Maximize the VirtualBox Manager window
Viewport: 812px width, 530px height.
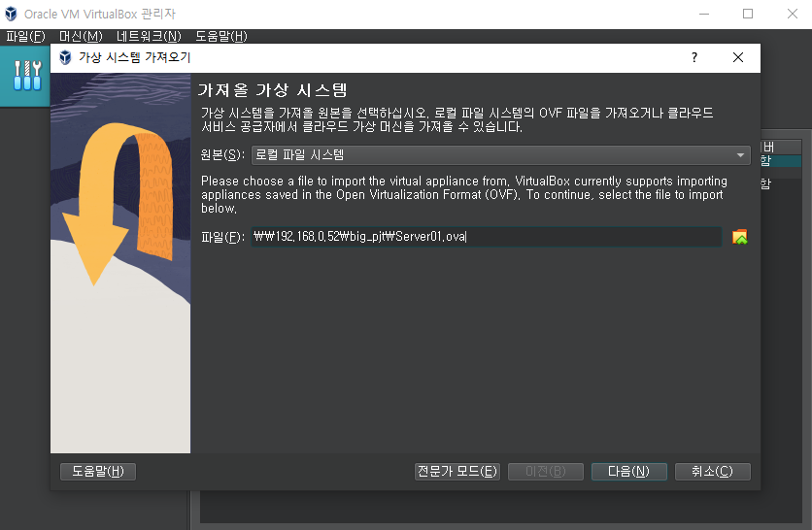click(x=747, y=14)
